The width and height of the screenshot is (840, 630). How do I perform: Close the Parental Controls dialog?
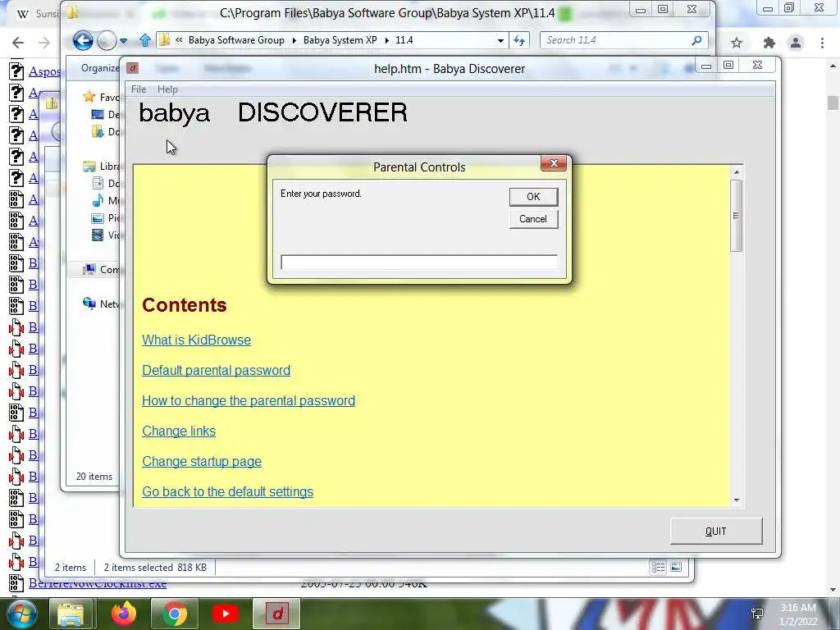click(554, 163)
